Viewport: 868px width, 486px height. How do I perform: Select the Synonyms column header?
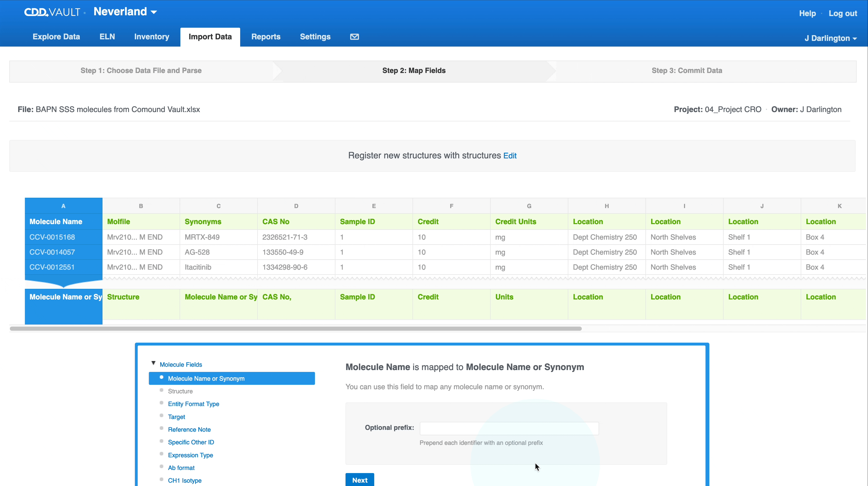click(x=218, y=222)
